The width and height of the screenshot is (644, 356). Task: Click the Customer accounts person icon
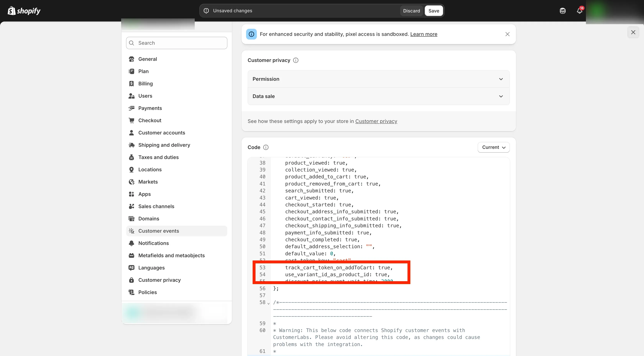pyautogui.click(x=131, y=133)
